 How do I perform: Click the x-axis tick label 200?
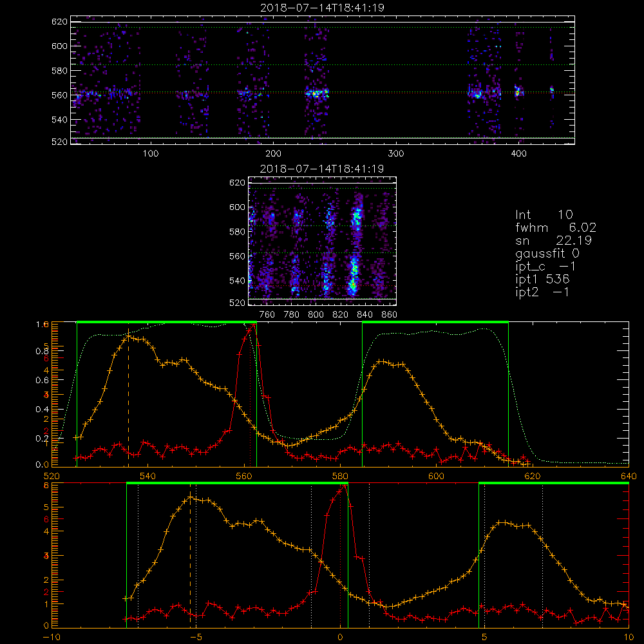coord(273,154)
